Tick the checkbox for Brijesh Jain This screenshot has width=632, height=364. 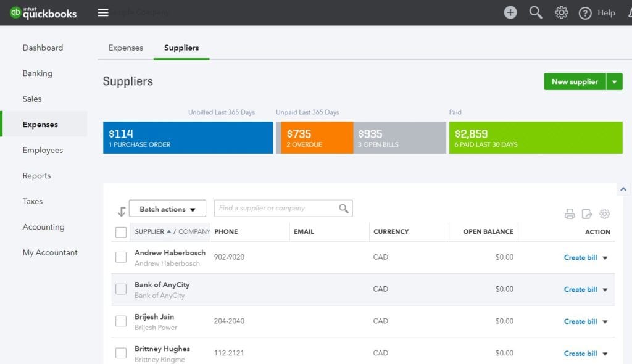121,321
